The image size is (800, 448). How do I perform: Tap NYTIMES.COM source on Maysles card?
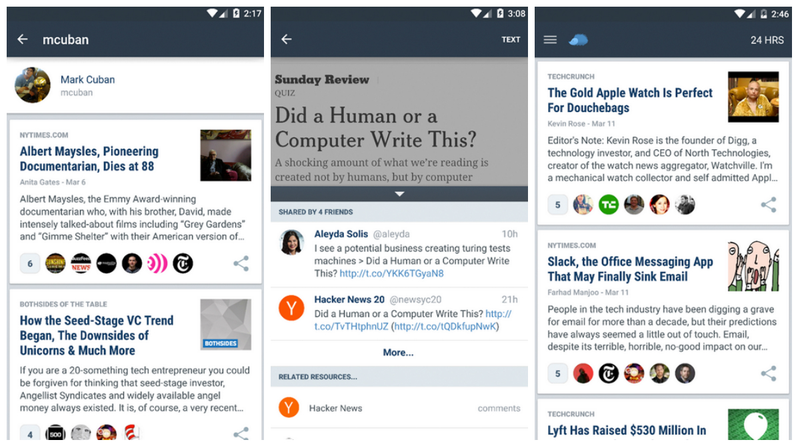pyautogui.click(x=44, y=135)
